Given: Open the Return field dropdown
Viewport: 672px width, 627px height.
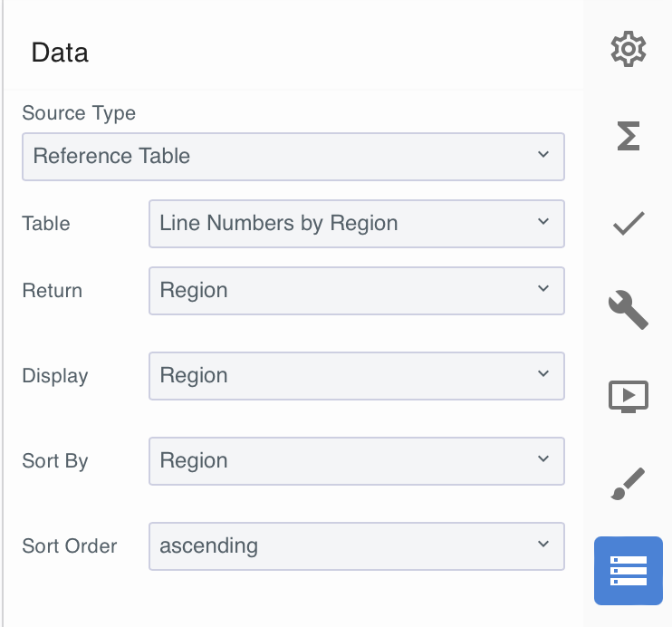Looking at the screenshot, I should click(x=355, y=290).
